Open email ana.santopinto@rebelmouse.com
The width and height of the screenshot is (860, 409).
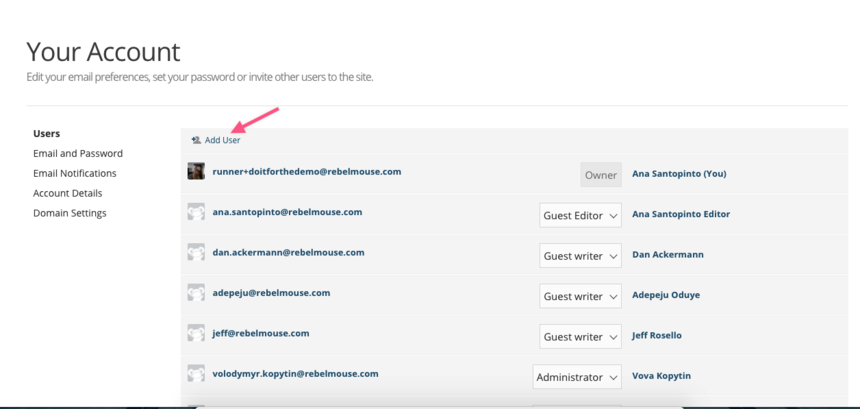click(287, 212)
